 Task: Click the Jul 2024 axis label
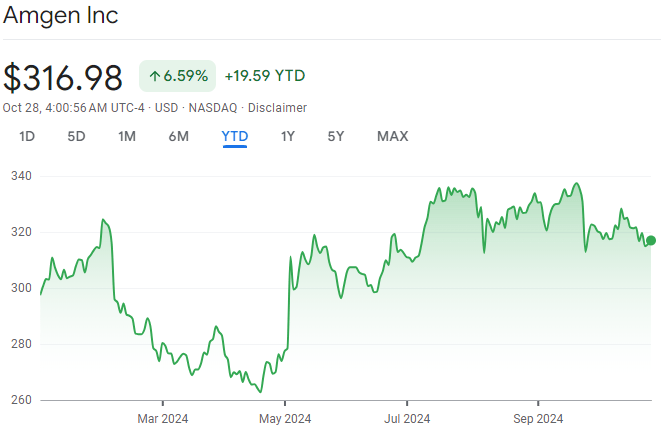click(407, 419)
